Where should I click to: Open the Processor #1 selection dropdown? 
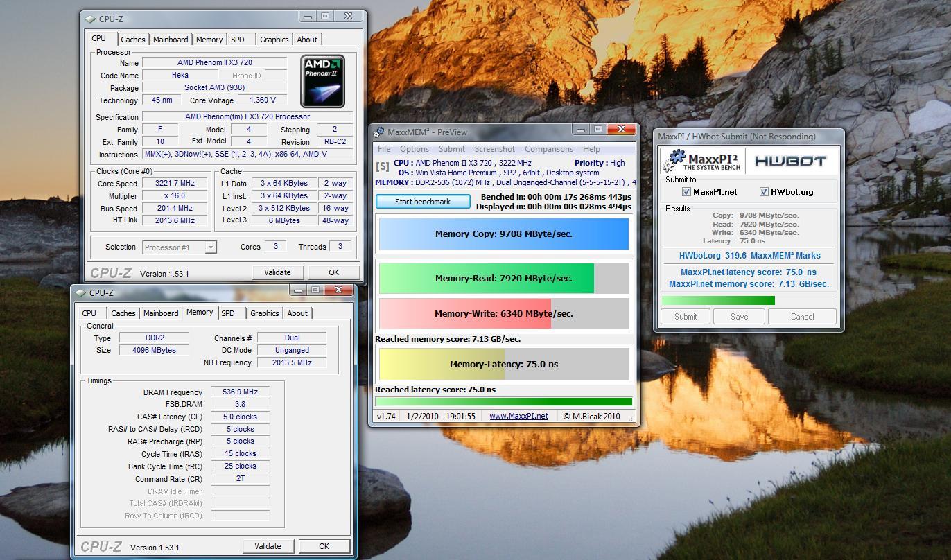[x=180, y=247]
